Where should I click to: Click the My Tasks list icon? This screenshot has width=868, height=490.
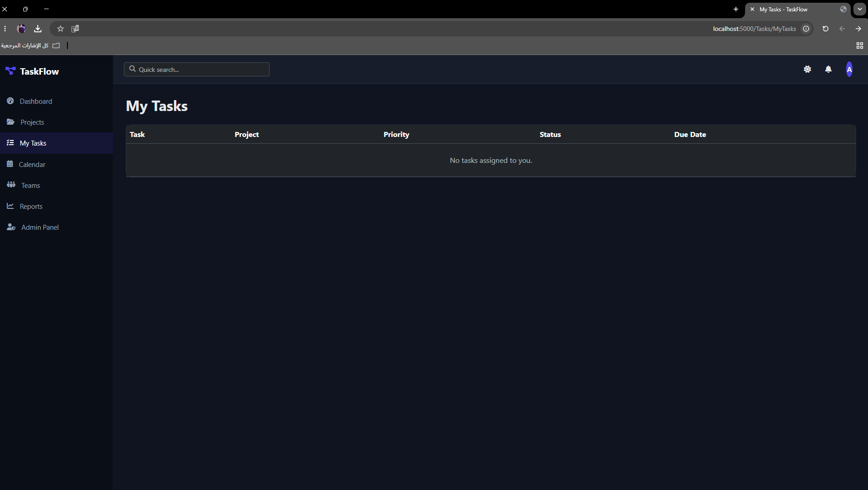(10, 143)
